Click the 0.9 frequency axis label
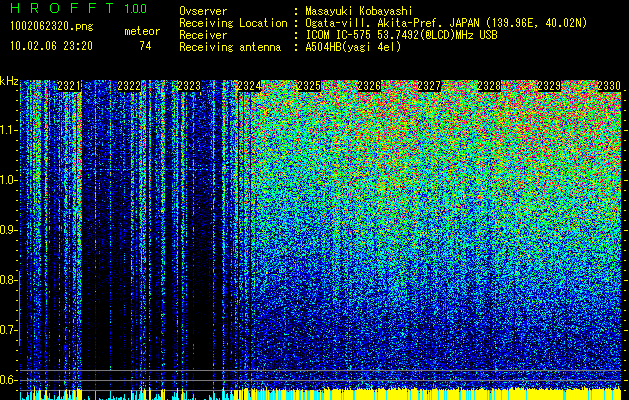Image resolution: width=629 pixels, height=400 pixels. coord(9,230)
